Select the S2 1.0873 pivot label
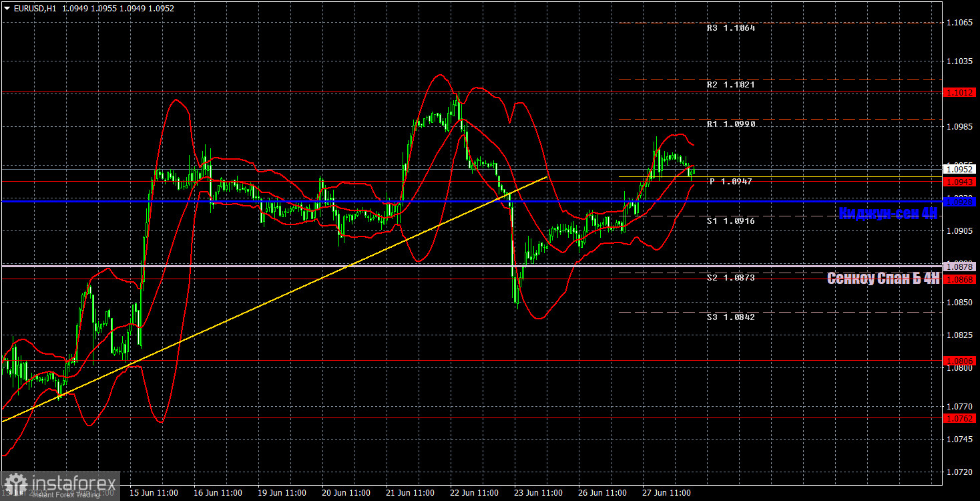Screen dimensions: 980x501 tap(731, 277)
